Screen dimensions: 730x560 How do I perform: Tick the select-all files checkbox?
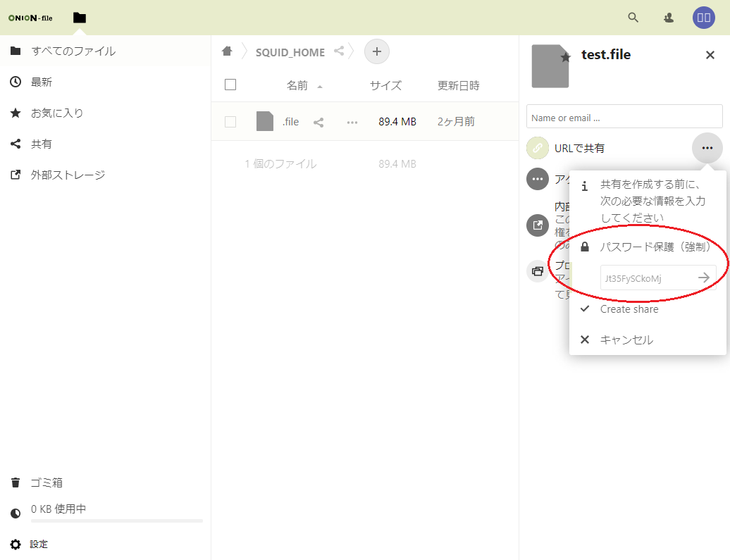[x=230, y=85]
